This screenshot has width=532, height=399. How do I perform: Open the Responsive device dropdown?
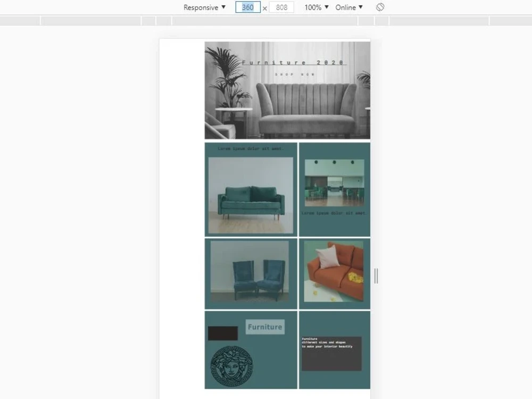204,7
